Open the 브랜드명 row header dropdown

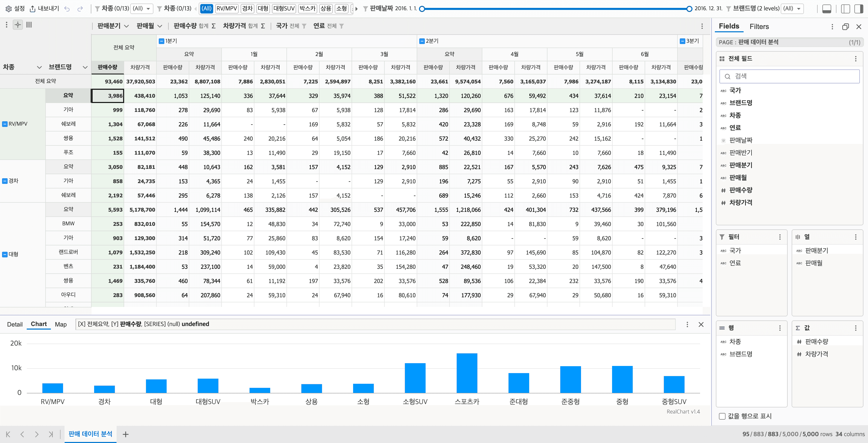(x=85, y=67)
